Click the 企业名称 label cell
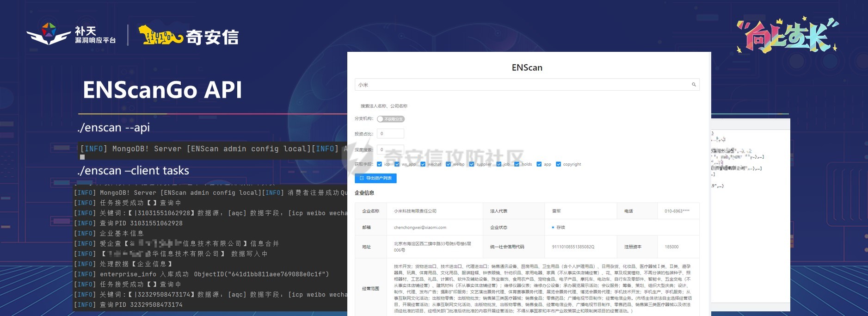 tap(370, 211)
